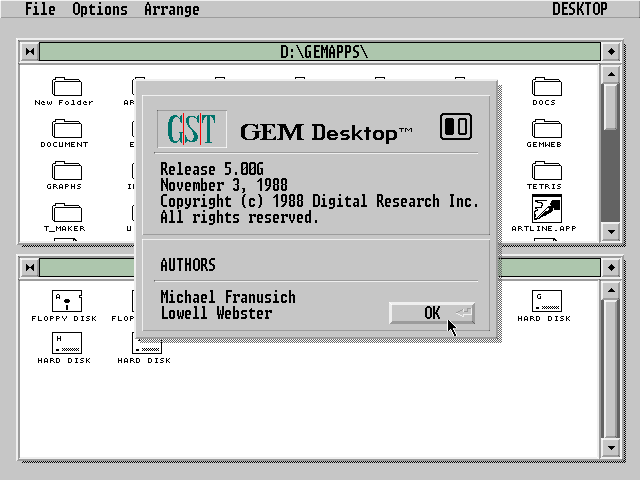Select the GEMWEB folder

[547, 129]
